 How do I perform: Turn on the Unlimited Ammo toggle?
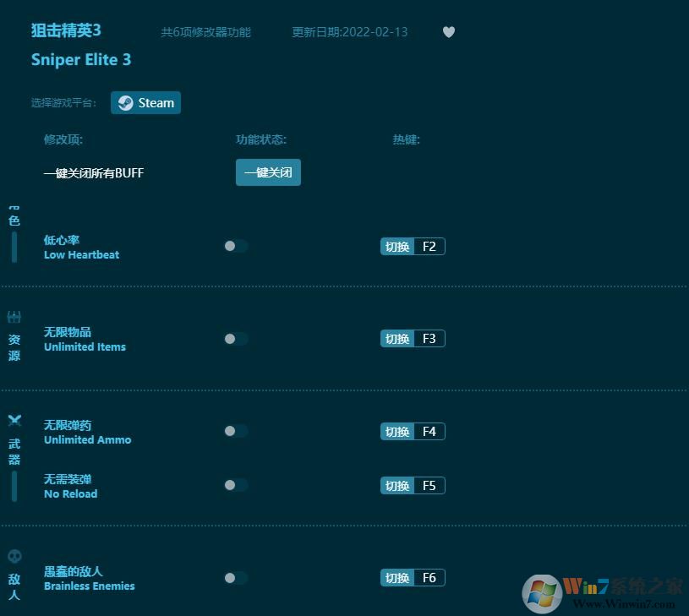[235, 431]
